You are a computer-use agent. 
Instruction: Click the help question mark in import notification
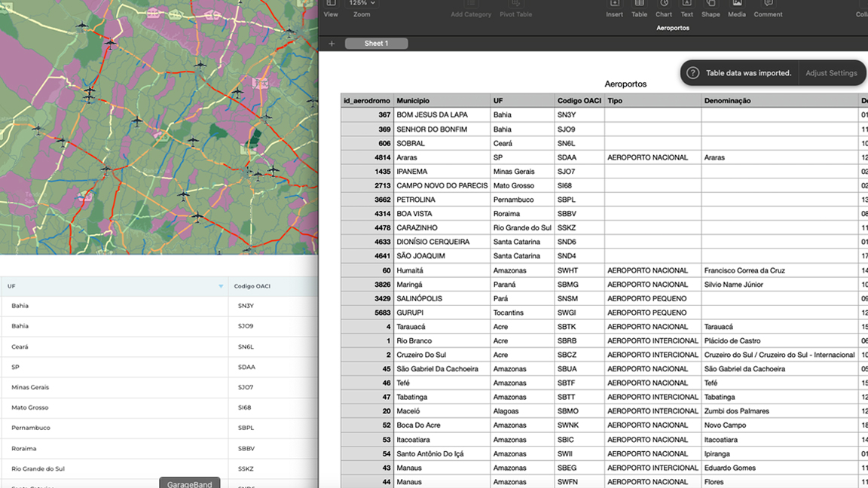692,73
